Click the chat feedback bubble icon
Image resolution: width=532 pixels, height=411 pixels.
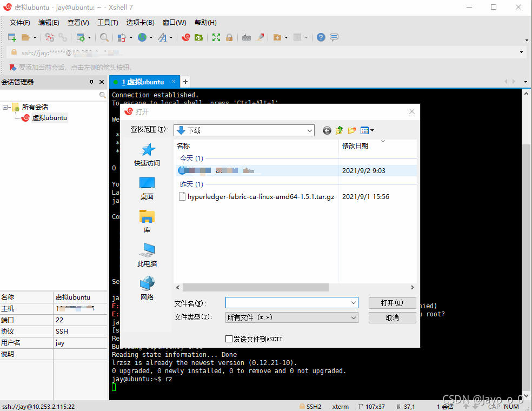334,37
